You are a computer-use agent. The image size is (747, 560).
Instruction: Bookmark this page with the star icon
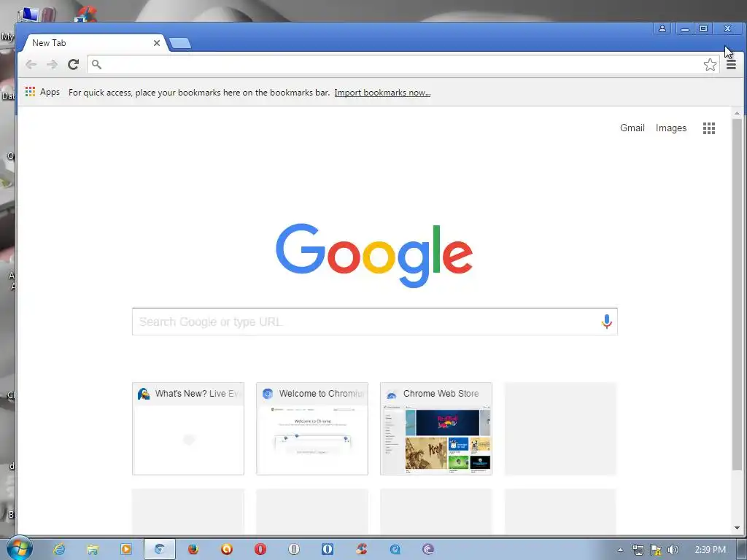point(710,65)
